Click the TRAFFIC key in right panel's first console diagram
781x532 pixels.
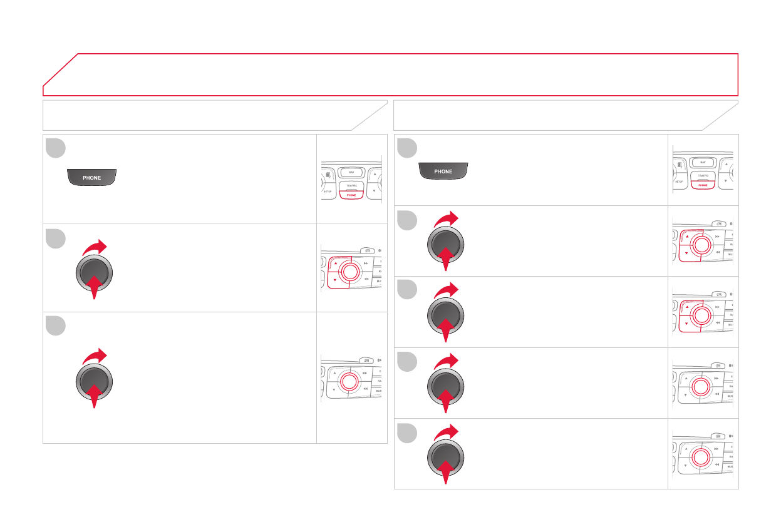703,176
